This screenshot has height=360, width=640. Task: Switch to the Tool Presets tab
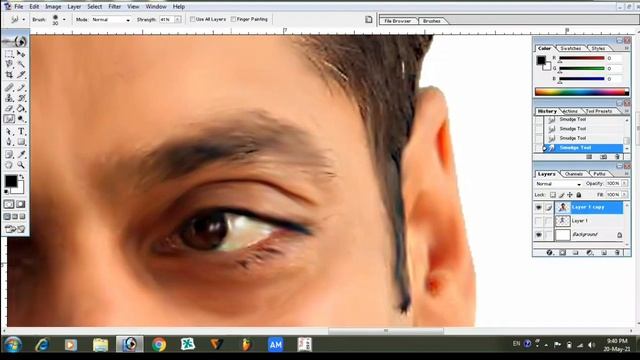[599, 111]
